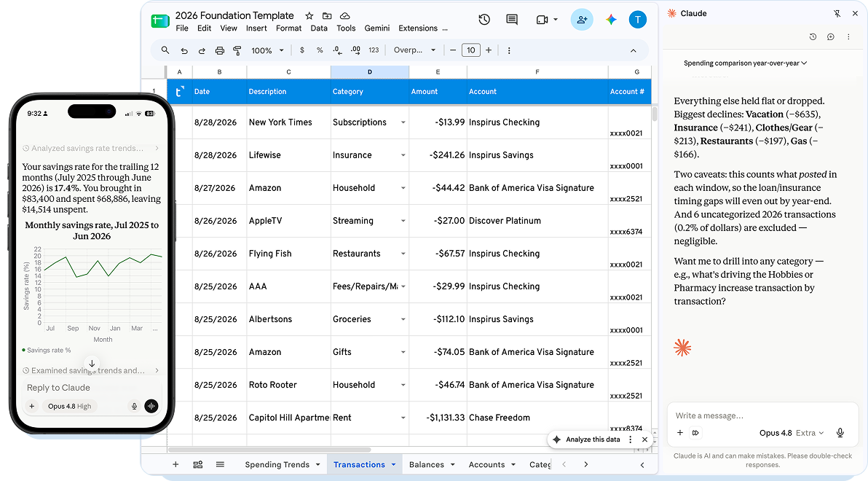Screen dimensions: 868x481
Task: Close the Claude side panel
Action: coord(856,13)
